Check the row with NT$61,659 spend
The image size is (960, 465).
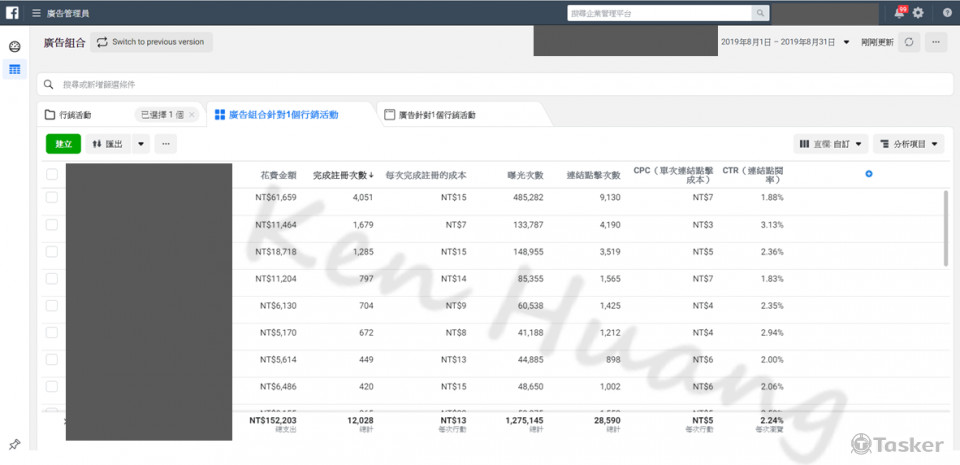[x=52, y=198]
